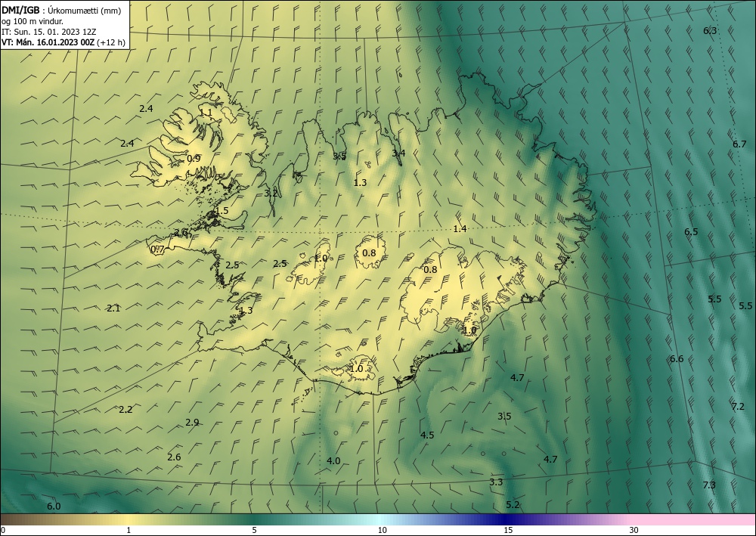Viewport: 756px width, 536px height.
Task: Click the 6.0 value on the map
Action: coord(54,506)
